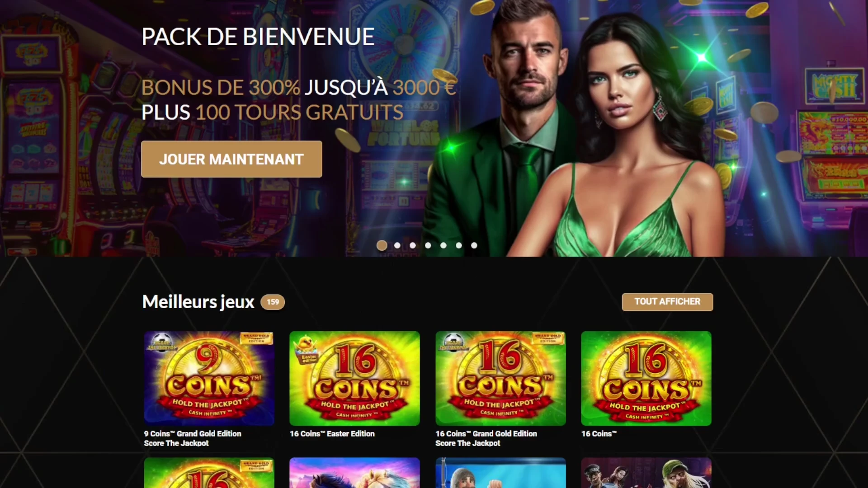Click 9 Coins Grand Gold Edition title link
The image size is (868, 488).
pyautogui.click(x=193, y=438)
